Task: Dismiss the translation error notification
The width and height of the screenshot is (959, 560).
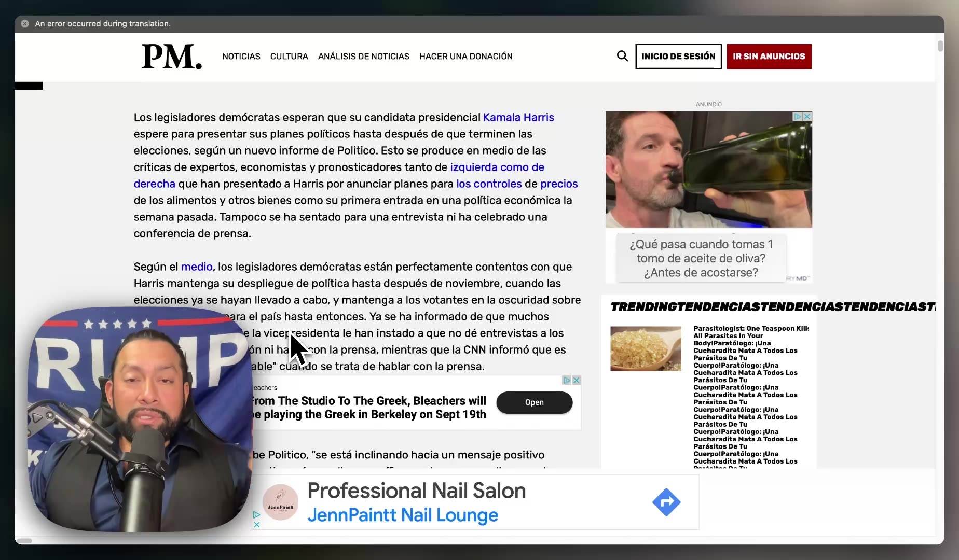Action: [24, 23]
